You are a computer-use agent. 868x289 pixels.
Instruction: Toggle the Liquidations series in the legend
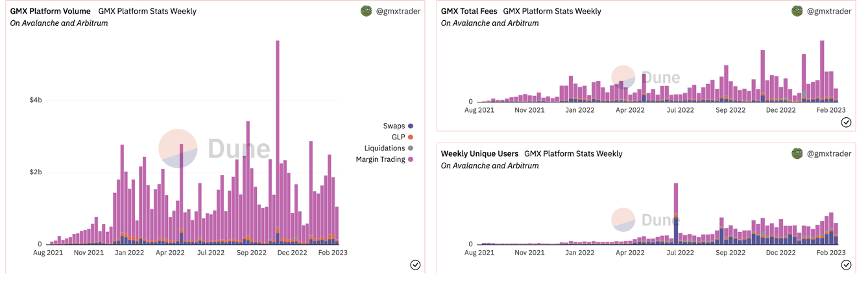[x=389, y=148]
